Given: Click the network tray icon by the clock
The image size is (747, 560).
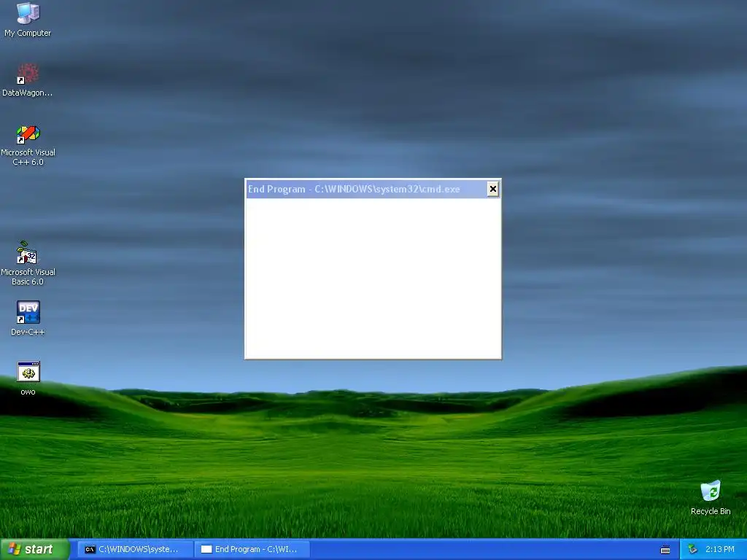Looking at the screenshot, I should [x=693, y=549].
